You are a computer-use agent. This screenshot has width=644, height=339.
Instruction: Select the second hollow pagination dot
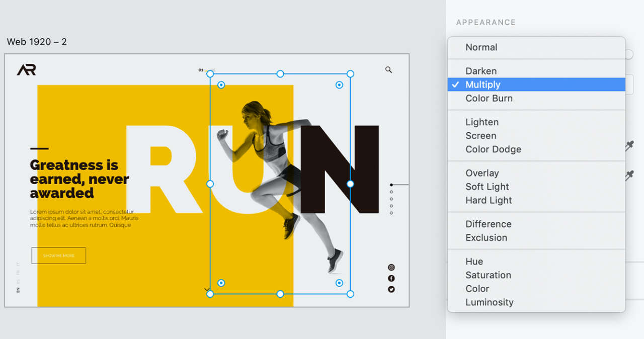coord(392,198)
